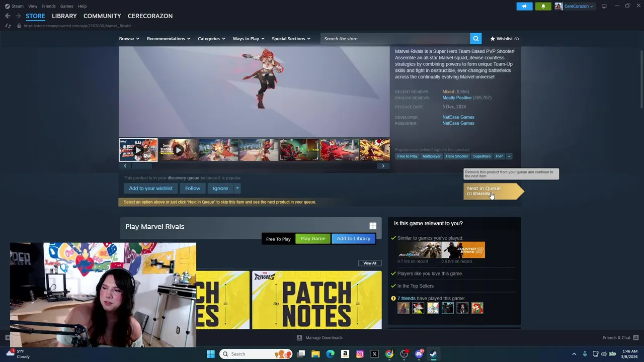Expand the Categories menu

(x=211, y=39)
